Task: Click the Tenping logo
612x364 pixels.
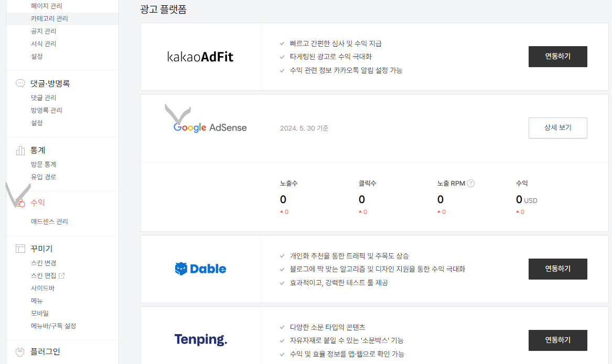Action: 201,339
